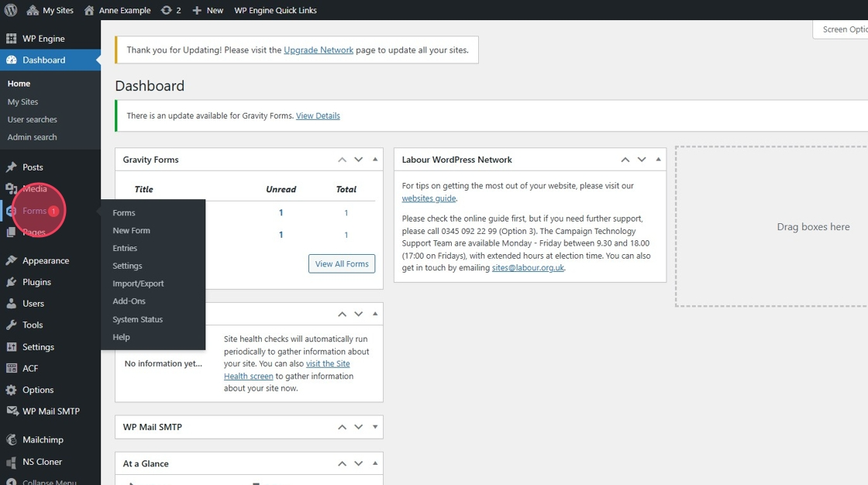Open View Details link for Gravity Forms update
This screenshot has height=485, width=868.
(x=318, y=115)
